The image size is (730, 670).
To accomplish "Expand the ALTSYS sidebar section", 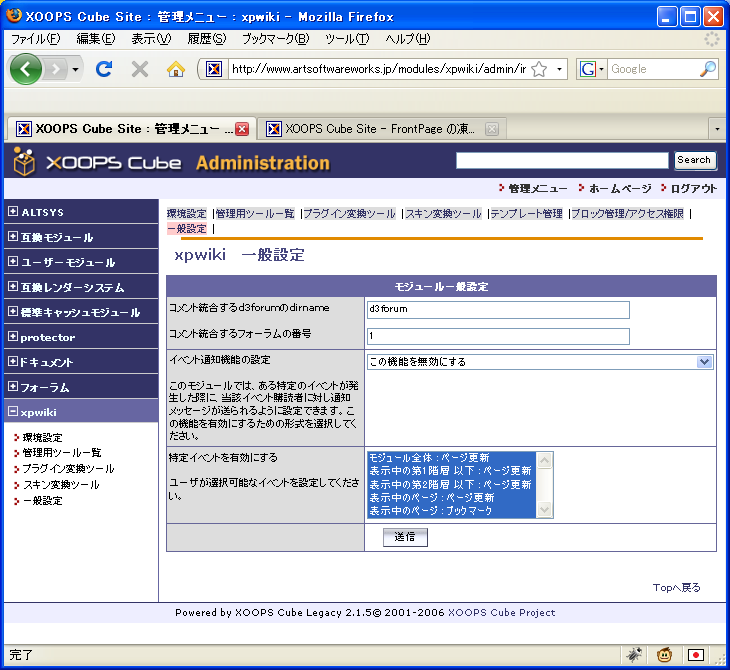I will (x=13, y=212).
